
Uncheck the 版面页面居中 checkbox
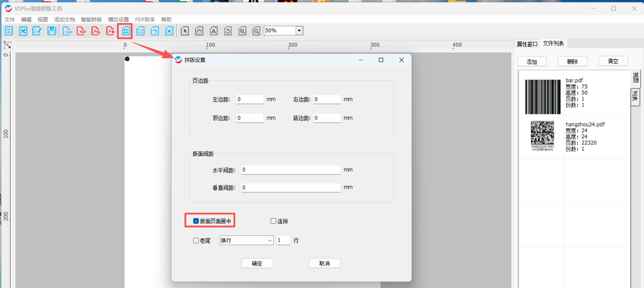pos(196,221)
